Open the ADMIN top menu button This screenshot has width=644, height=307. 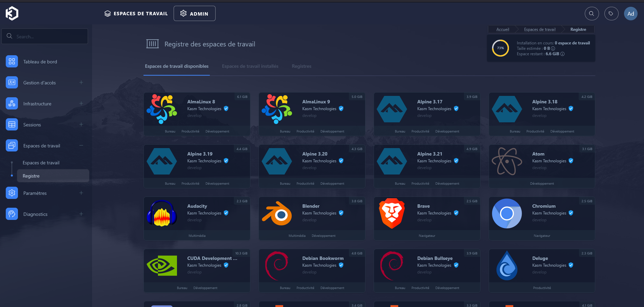(195, 14)
